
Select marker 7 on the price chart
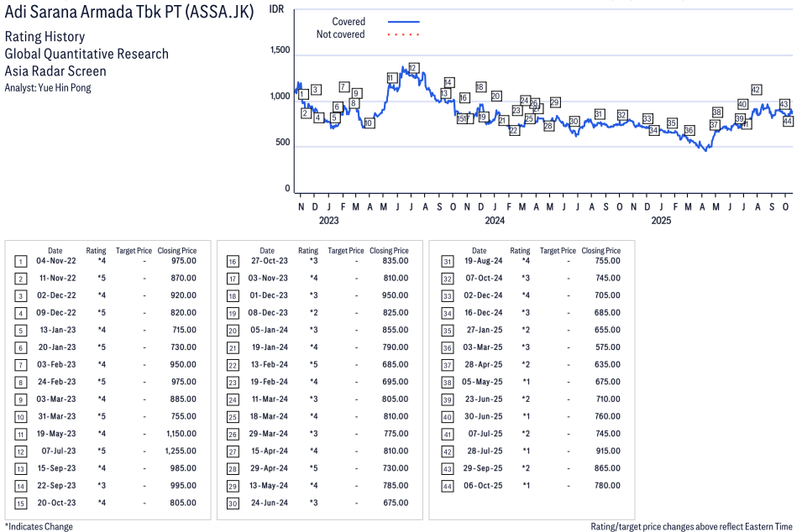344,86
